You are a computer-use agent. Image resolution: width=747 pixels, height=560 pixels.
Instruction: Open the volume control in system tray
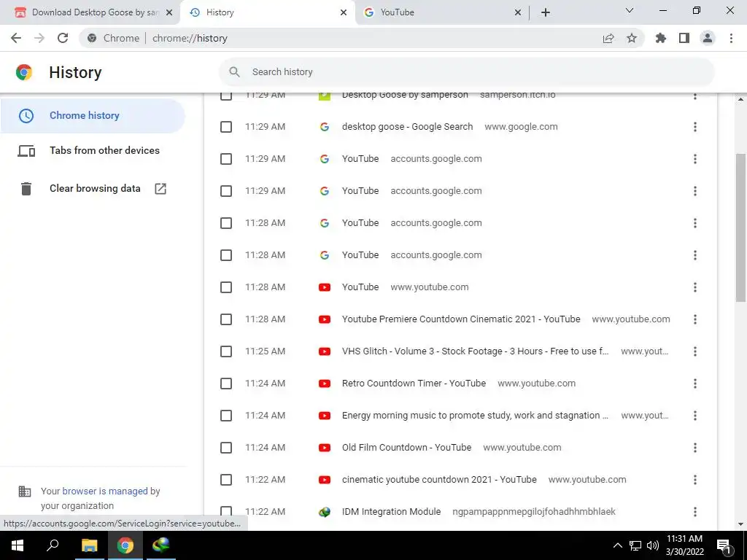tap(653, 545)
